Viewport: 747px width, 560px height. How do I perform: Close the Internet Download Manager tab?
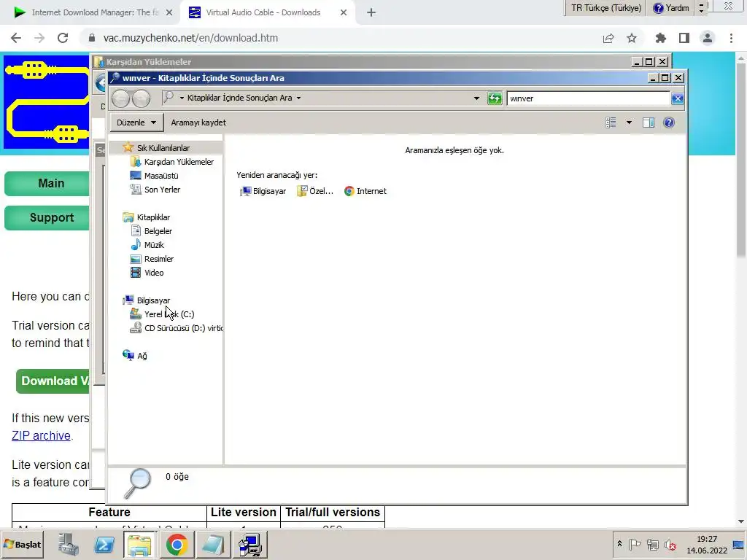coord(169,12)
